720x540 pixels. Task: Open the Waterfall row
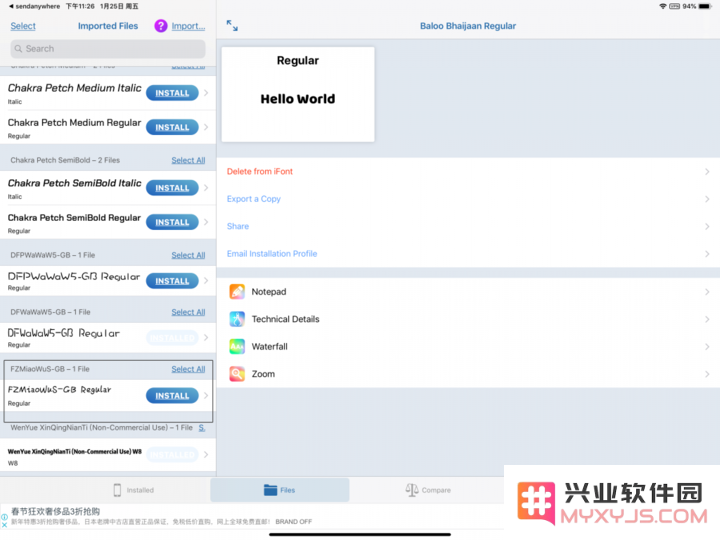pos(468,346)
